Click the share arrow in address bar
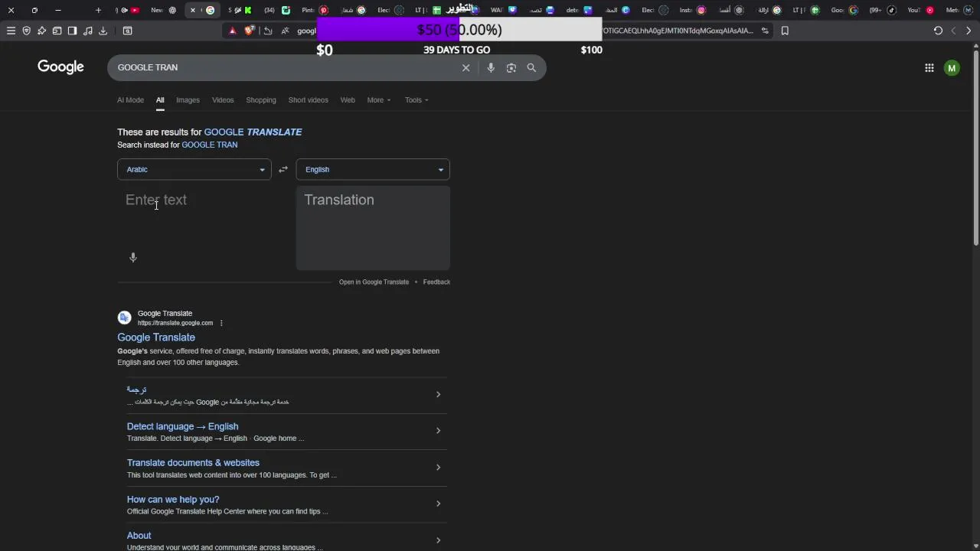980x551 pixels. click(x=268, y=31)
